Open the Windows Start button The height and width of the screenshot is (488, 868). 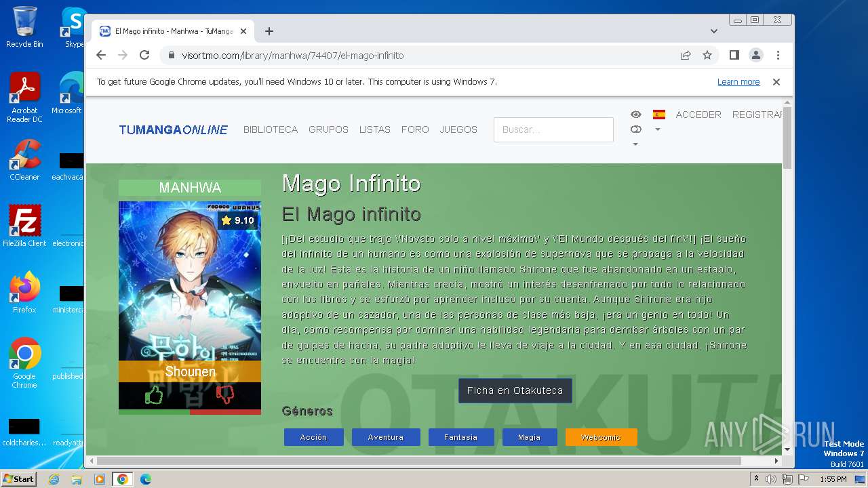pos(19,479)
